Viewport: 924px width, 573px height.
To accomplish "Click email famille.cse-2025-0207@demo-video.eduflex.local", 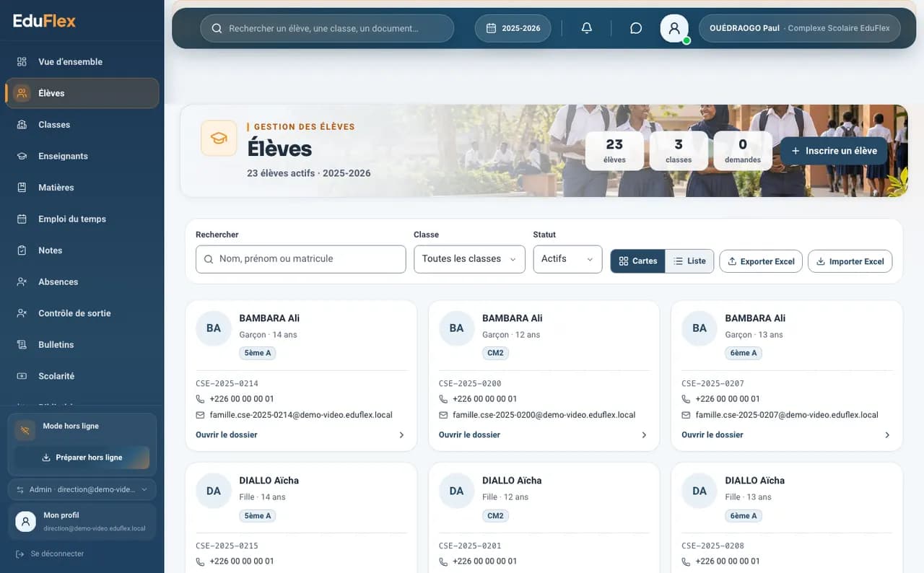I will [787, 415].
